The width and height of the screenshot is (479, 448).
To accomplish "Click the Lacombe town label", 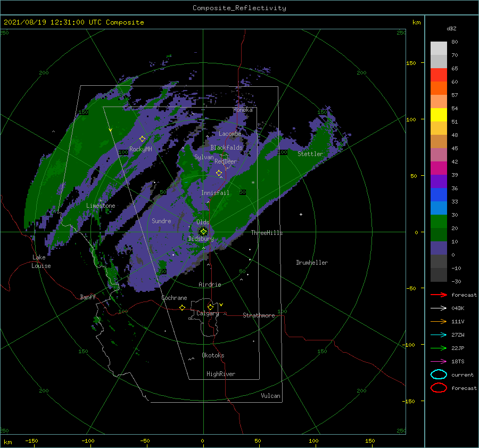I will click(x=230, y=134).
